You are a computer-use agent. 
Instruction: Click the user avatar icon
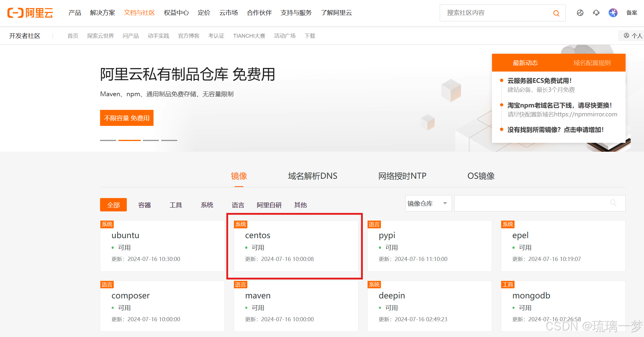pos(613,13)
